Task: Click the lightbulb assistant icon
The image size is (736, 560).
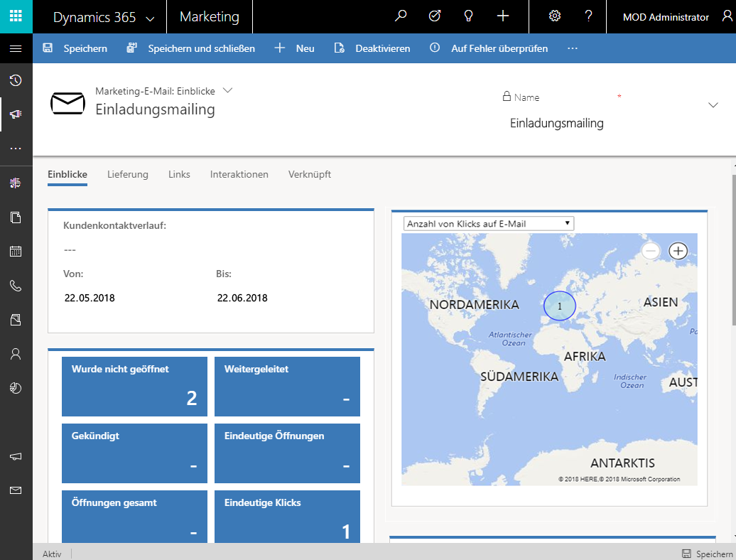Action: 468,16
